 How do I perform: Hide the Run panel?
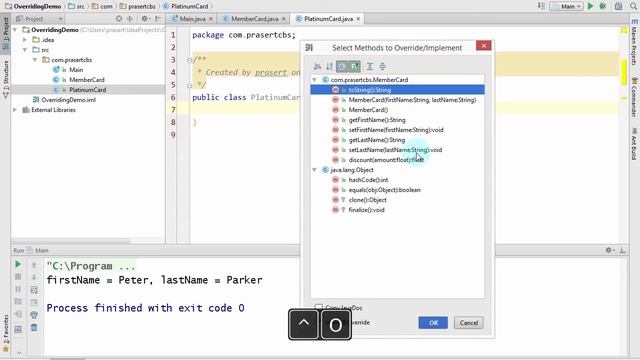(623, 250)
